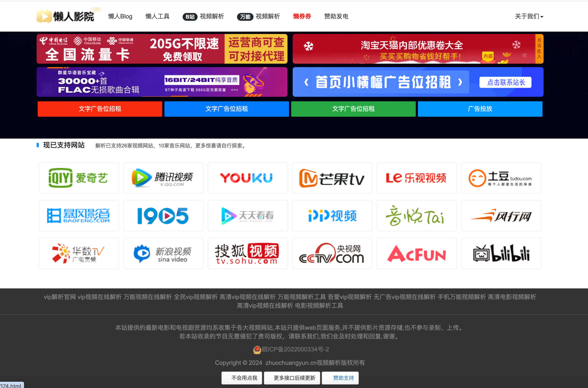588x388 pixels.
Task: Select the PP视频 logo
Action: [x=332, y=215]
